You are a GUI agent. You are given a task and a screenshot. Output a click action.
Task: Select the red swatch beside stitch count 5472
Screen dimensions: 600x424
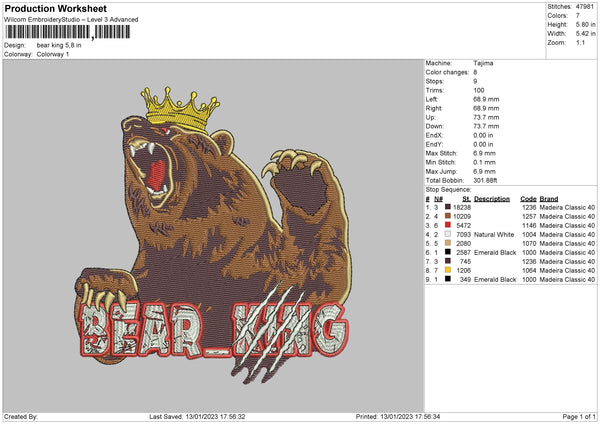[447, 225]
